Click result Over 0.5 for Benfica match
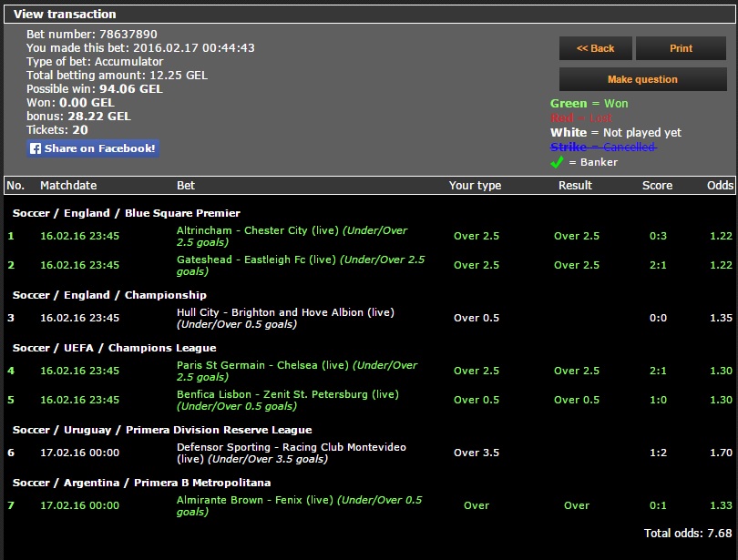The width and height of the screenshot is (738, 560). [x=577, y=400]
